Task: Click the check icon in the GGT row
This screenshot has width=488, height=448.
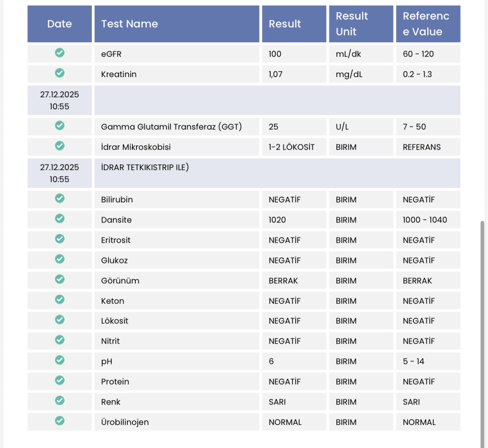Action: [60, 125]
